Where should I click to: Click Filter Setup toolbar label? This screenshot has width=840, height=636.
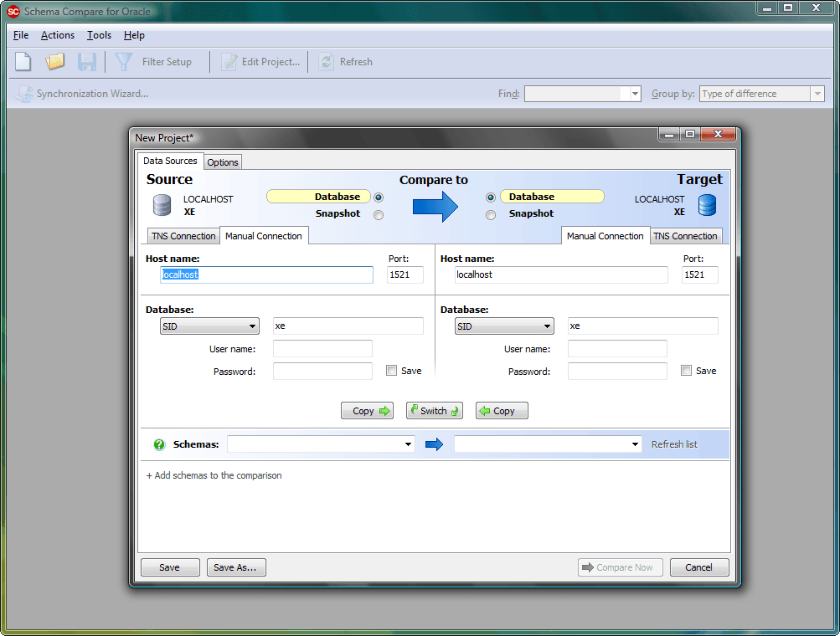click(167, 62)
